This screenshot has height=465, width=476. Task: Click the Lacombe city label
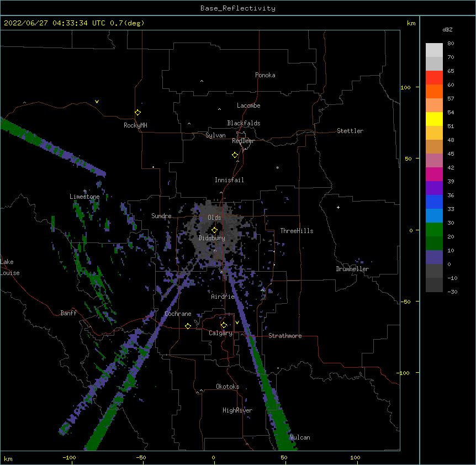pos(248,105)
